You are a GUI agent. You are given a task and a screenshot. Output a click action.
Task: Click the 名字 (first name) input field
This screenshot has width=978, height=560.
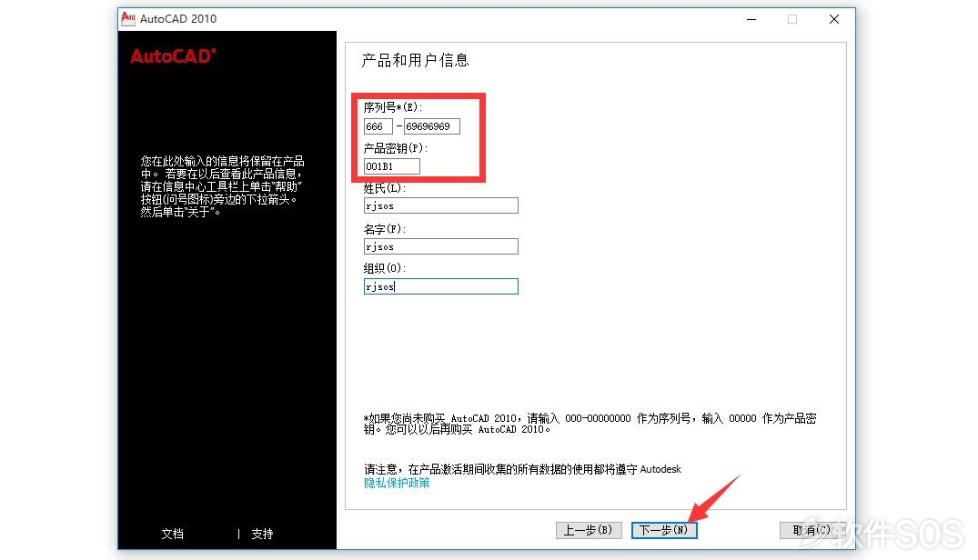click(441, 246)
